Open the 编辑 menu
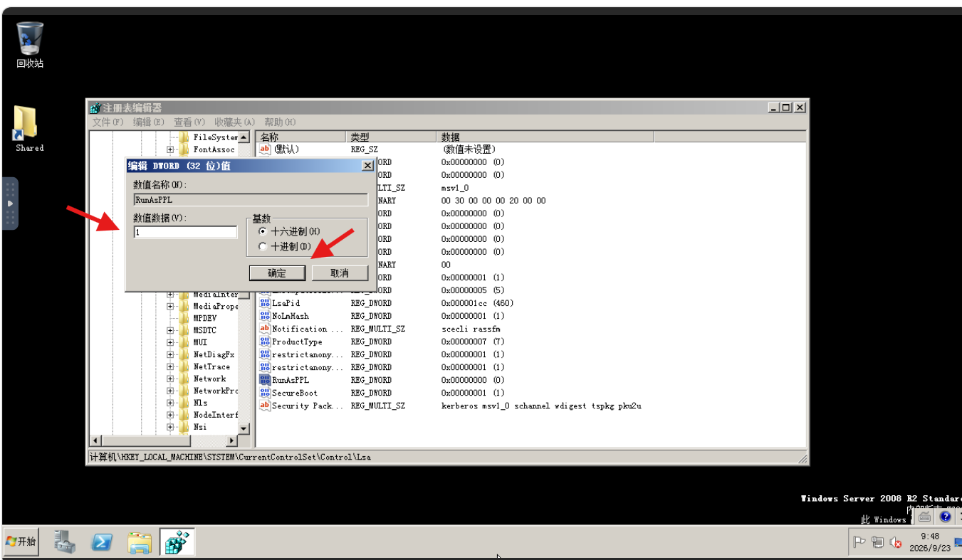 (148, 122)
